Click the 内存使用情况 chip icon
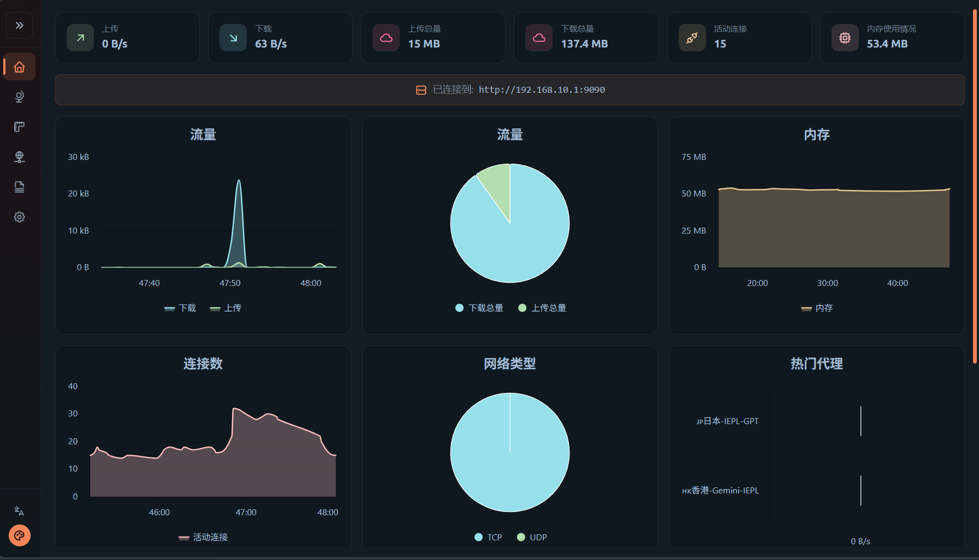 coord(845,38)
